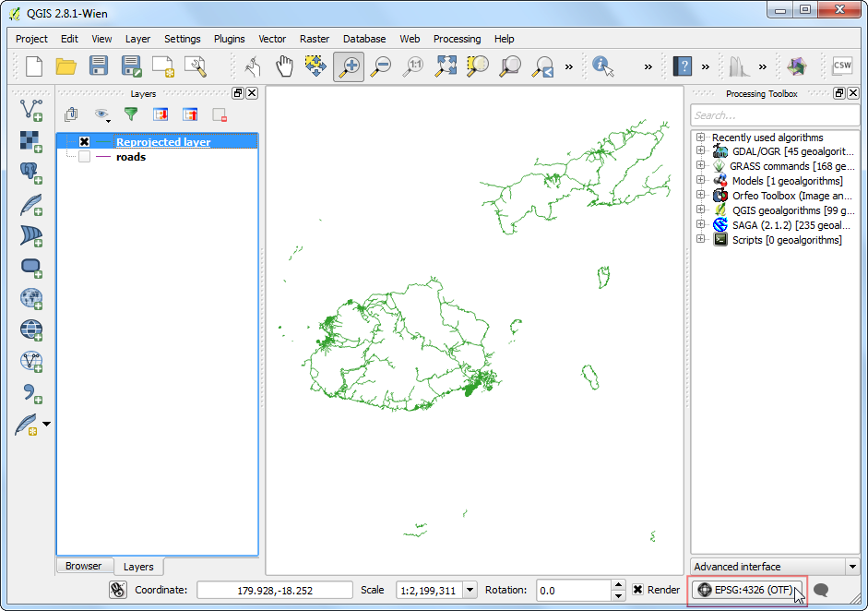Viewport: 868px width, 611px height.
Task: Click the Zoom Full extent icon
Action: (446, 66)
